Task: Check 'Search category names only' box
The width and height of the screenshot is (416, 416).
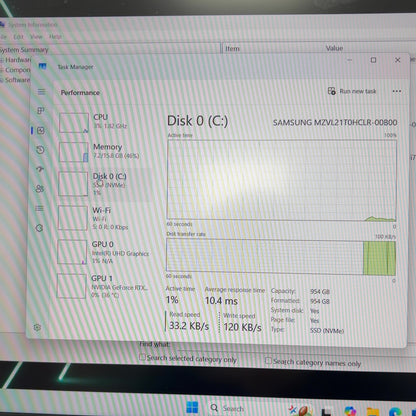Action: tap(268, 361)
